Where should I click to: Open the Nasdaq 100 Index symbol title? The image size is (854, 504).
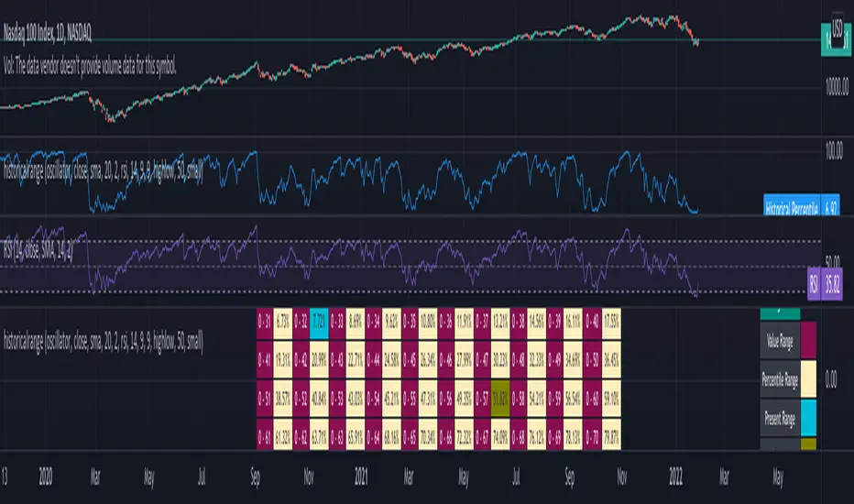(x=48, y=33)
